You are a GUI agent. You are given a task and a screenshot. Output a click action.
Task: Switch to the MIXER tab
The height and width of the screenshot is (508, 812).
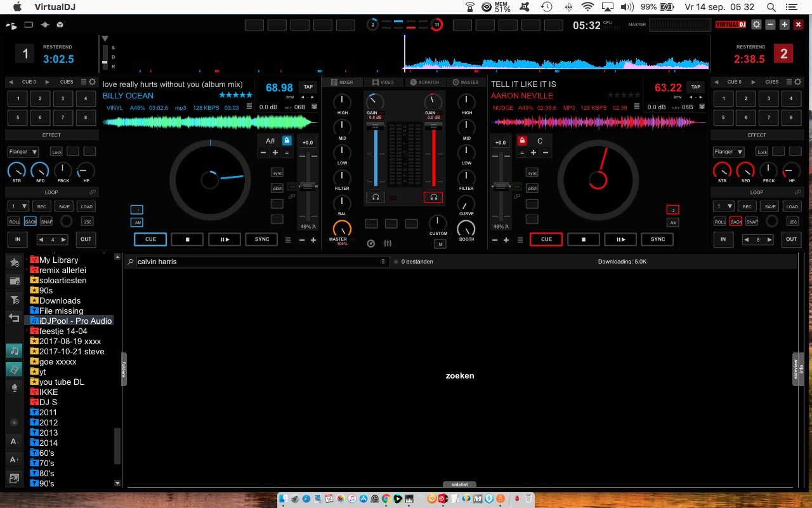pos(341,82)
